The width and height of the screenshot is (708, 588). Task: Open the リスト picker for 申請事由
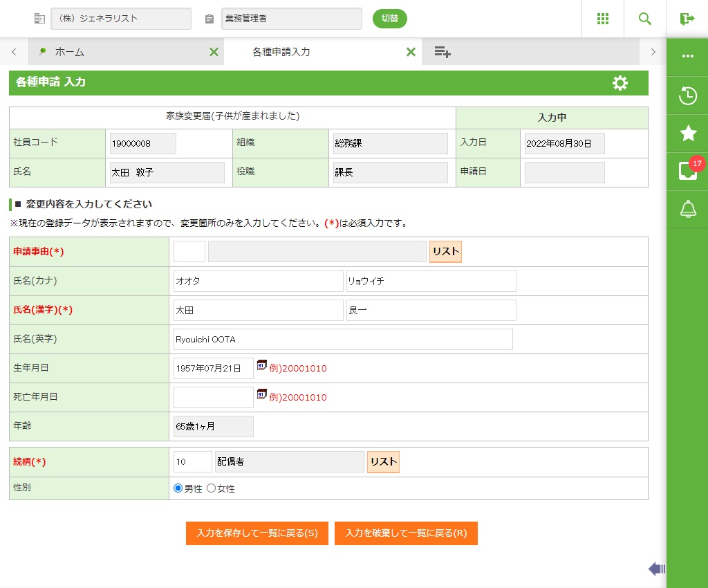[x=445, y=252]
